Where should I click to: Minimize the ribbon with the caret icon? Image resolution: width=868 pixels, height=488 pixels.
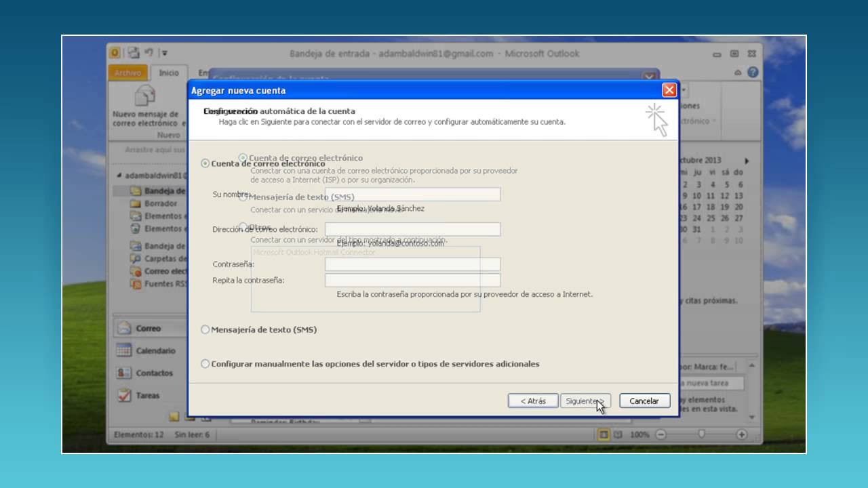(738, 73)
